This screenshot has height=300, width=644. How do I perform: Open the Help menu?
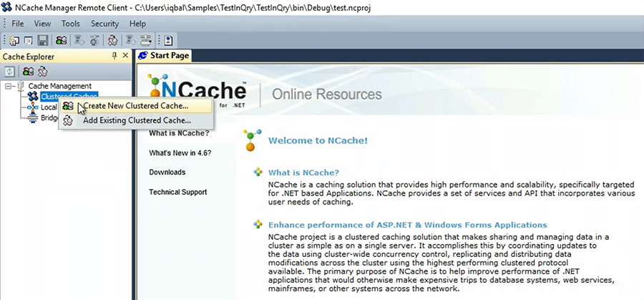[137, 24]
